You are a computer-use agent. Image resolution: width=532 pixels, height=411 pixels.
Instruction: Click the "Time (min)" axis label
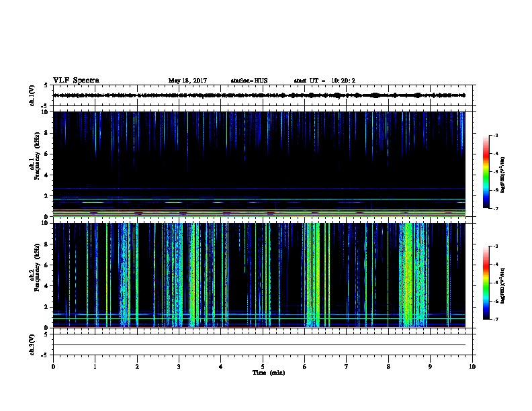tap(269, 373)
